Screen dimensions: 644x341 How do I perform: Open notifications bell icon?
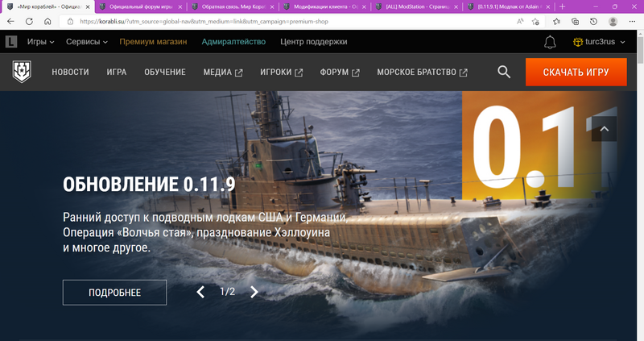[x=550, y=42]
